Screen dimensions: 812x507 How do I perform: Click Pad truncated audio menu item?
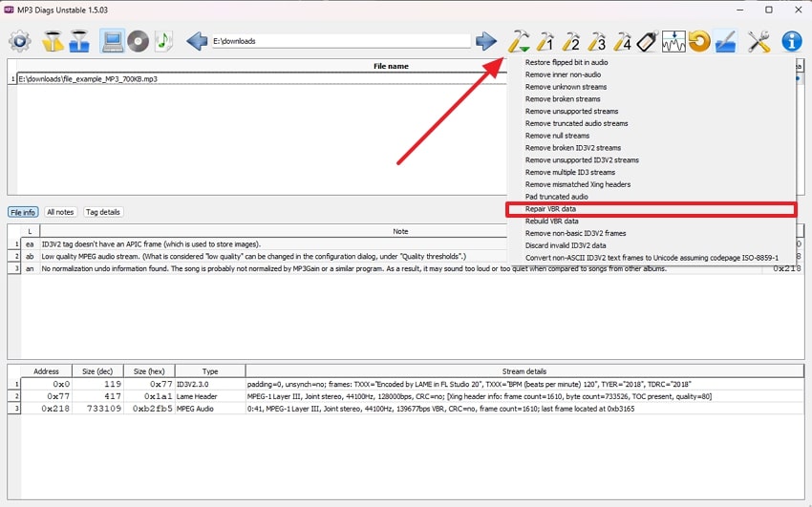pos(556,197)
